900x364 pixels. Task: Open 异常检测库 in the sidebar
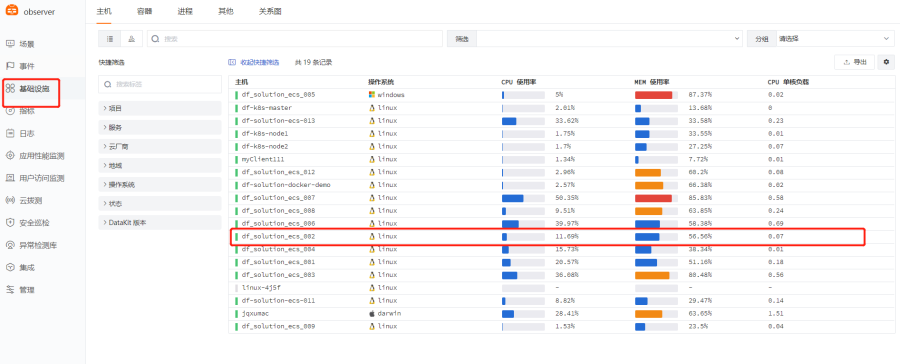pos(38,245)
